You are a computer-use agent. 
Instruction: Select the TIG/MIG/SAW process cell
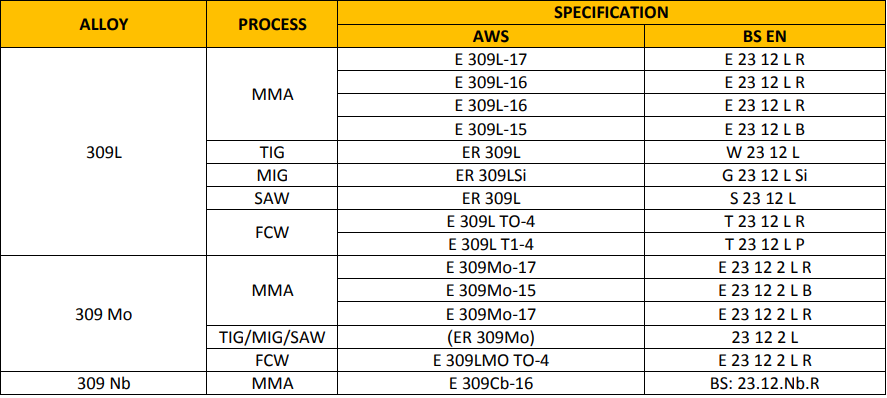pyautogui.click(x=272, y=337)
